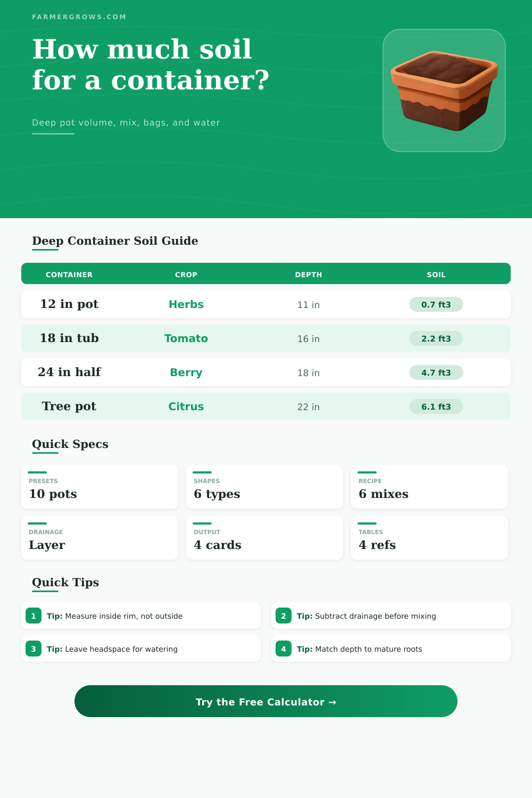
Task: Open the Tables '4 refs' card
Action: tap(429, 538)
